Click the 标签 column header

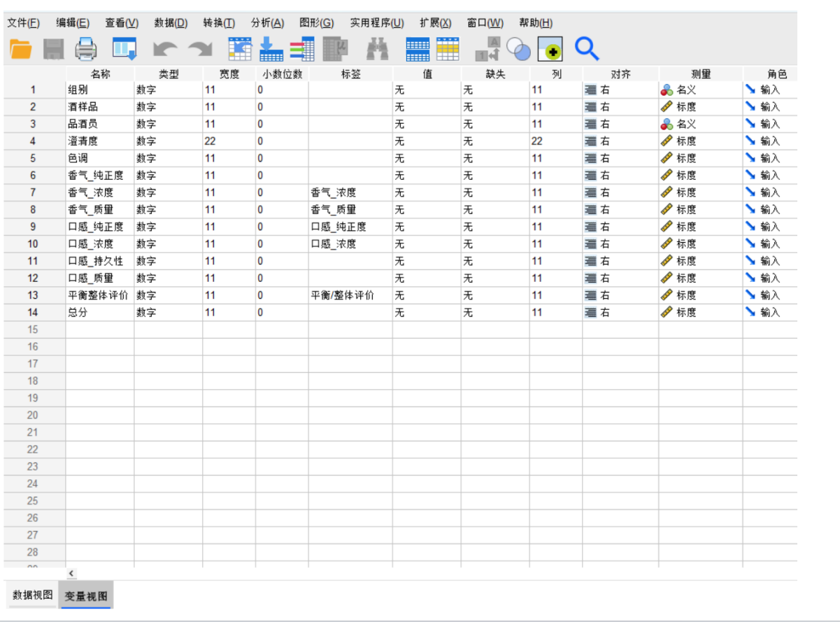[350, 73]
